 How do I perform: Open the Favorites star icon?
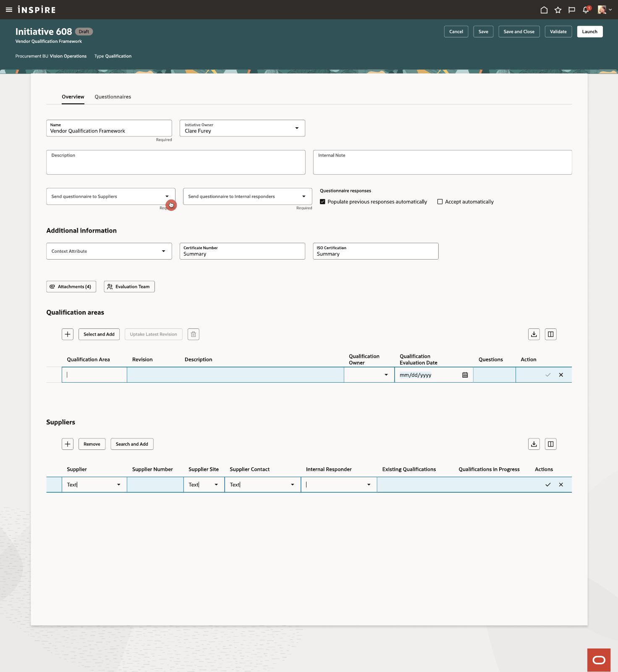point(558,10)
